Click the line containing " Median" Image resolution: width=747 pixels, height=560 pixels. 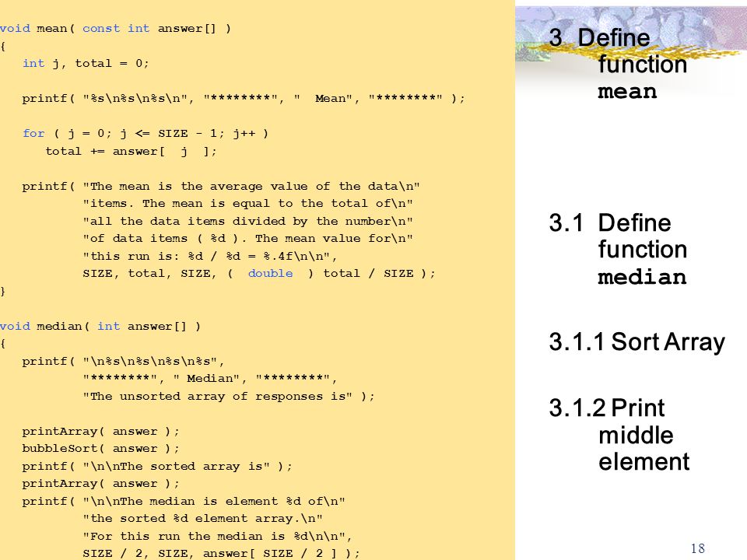[210, 379]
